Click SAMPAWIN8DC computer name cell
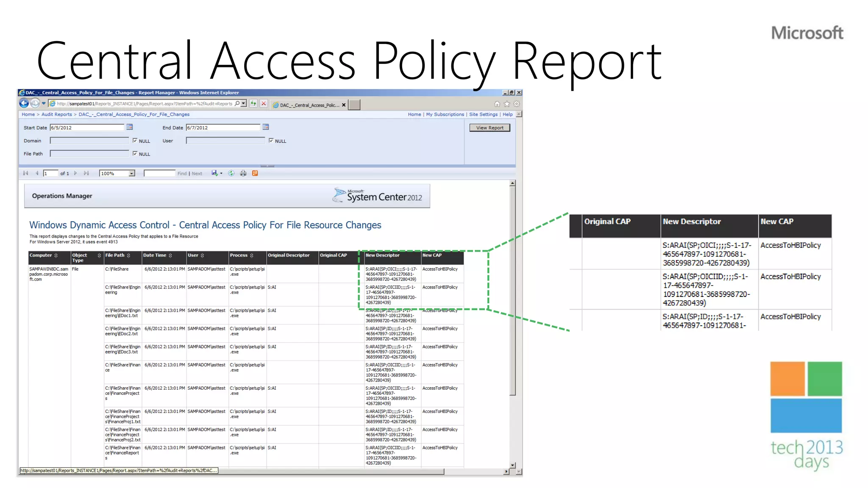The image size is (868, 488). [49, 274]
